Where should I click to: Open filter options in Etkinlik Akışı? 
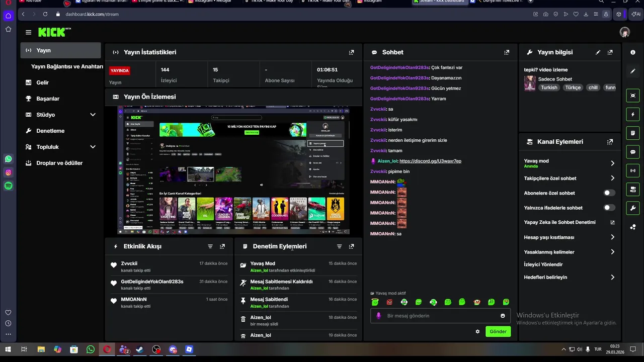pos(210,246)
